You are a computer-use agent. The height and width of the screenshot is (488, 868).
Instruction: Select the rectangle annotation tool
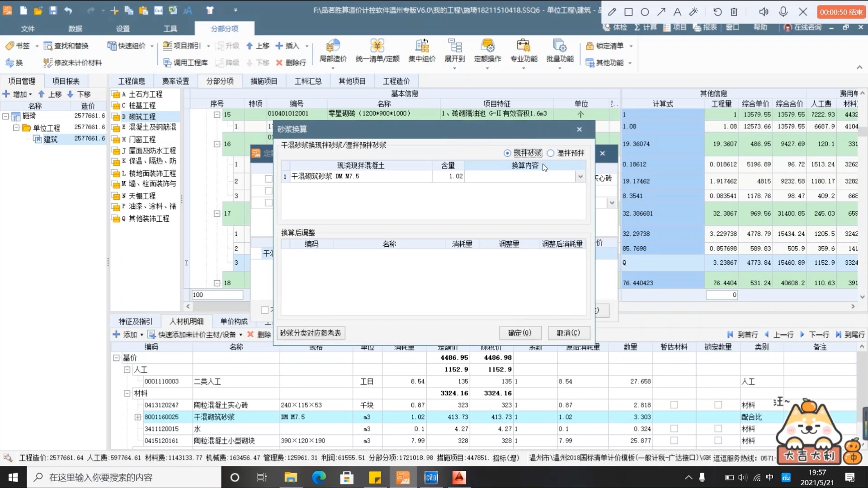pyautogui.click(x=628, y=12)
